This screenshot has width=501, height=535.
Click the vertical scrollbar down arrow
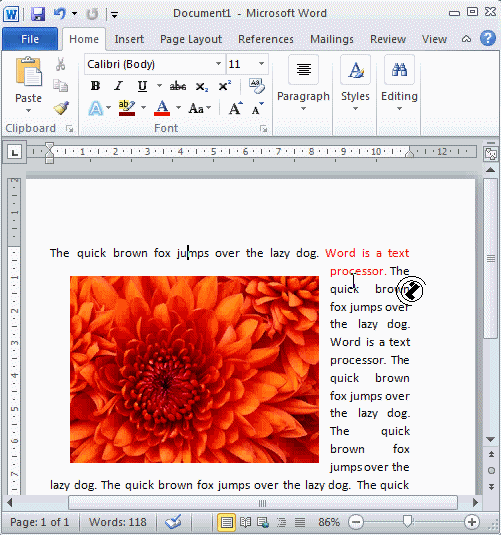(x=490, y=440)
